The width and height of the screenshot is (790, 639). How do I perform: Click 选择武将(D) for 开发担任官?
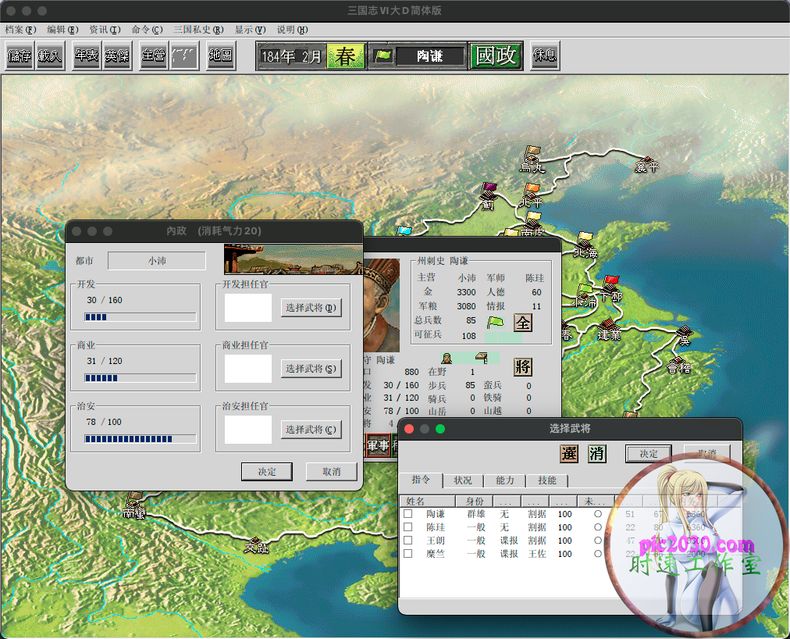[x=311, y=307]
